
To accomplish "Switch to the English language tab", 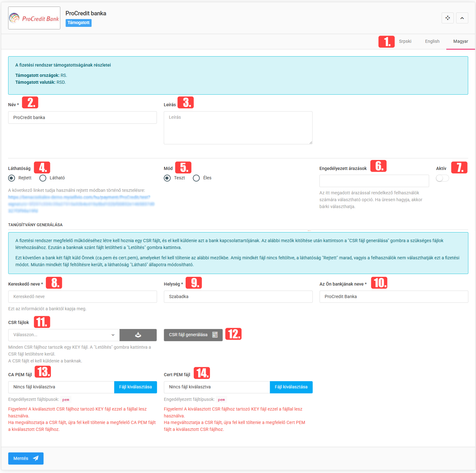I will tap(432, 41).
